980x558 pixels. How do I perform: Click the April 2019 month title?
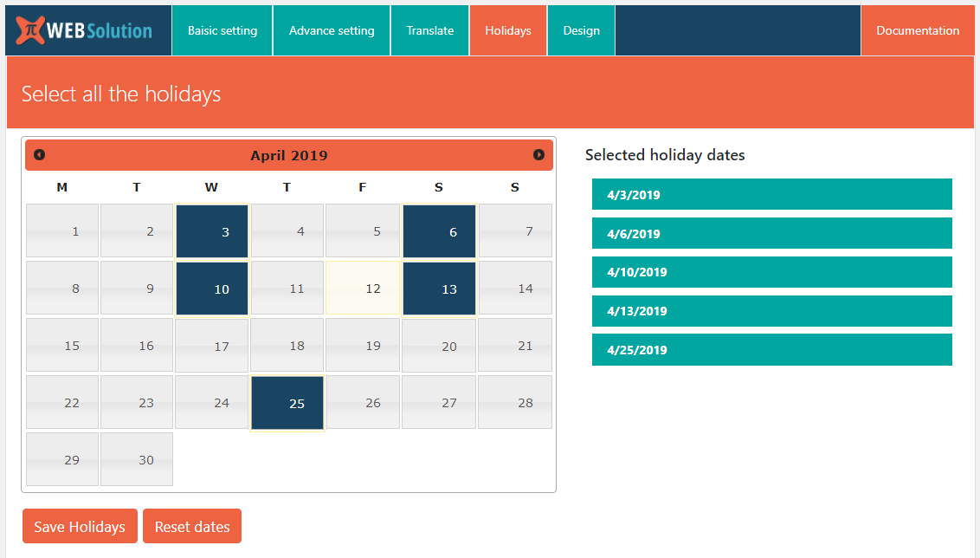(x=289, y=155)
